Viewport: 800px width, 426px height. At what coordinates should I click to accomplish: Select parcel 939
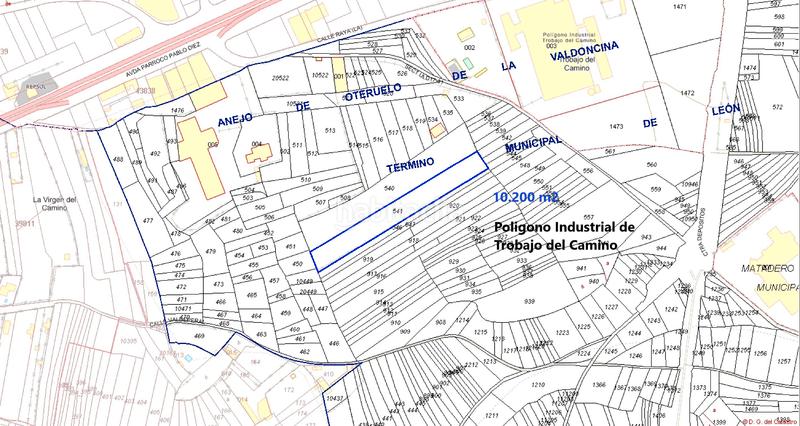pyautogui.click(x=529, y=300)
